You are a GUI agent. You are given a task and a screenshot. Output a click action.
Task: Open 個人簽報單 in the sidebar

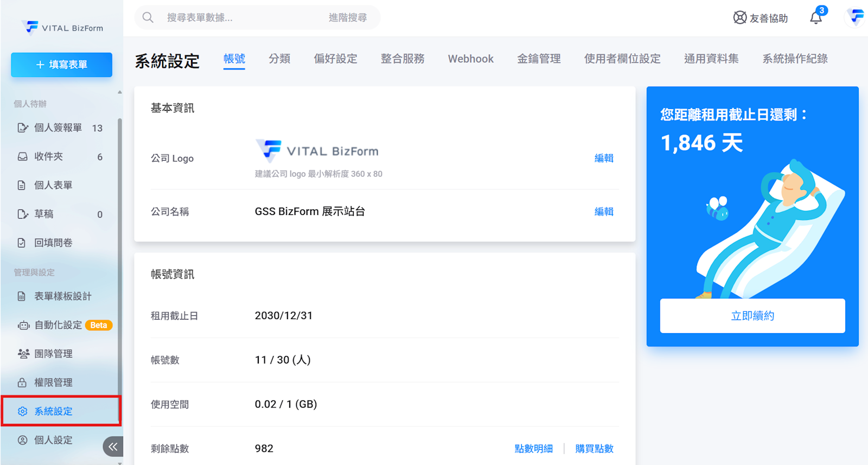[58, 128]
